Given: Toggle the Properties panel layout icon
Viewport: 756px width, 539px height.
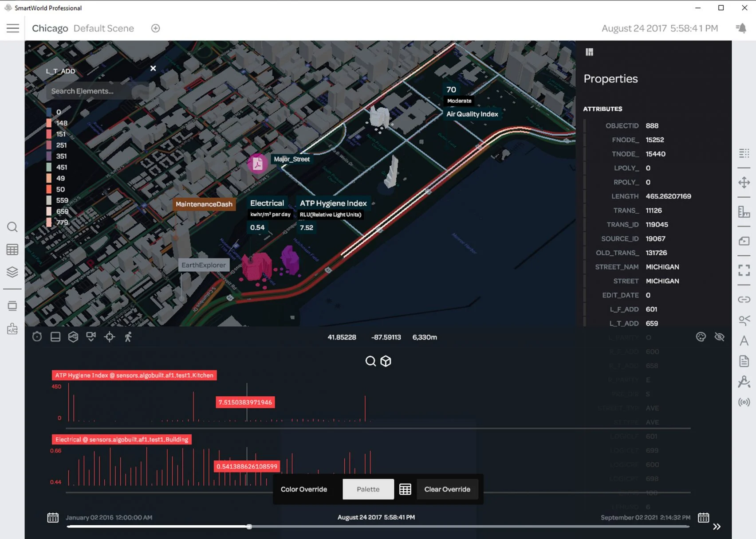Looking at the screenshot, I should (589, 52).
